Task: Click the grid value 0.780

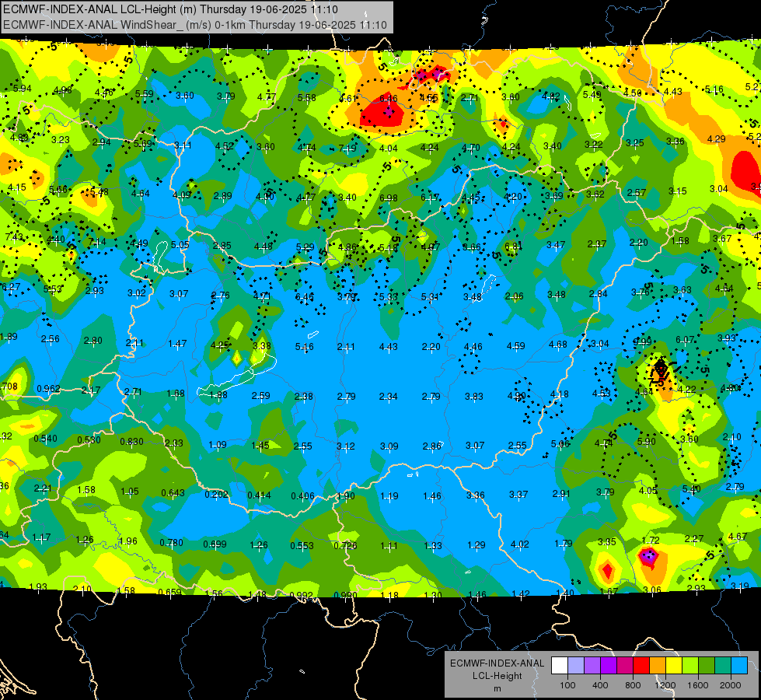Action: 171,543
